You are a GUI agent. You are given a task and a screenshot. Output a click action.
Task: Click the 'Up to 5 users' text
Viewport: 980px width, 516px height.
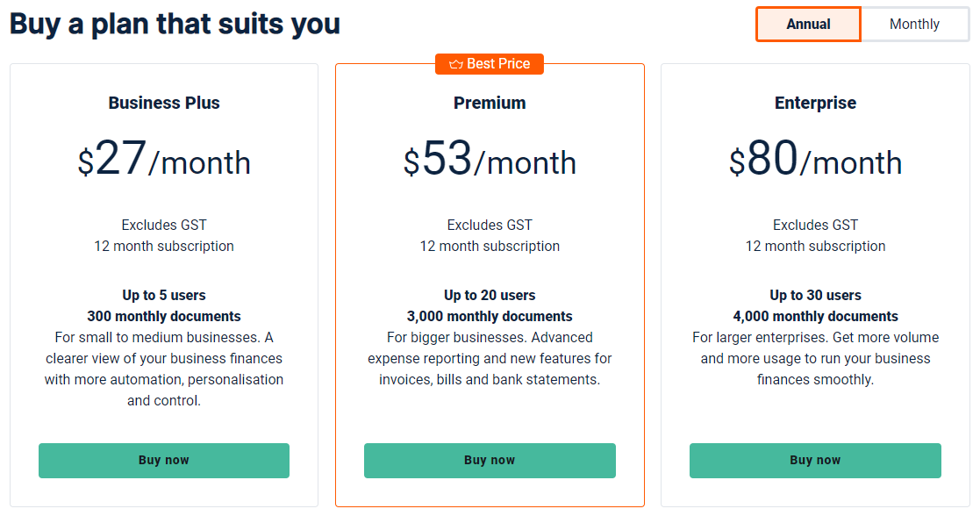click(x=164, y=296)
